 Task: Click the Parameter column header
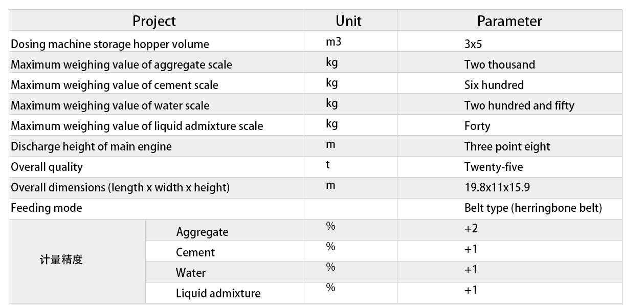coord(509,21)
